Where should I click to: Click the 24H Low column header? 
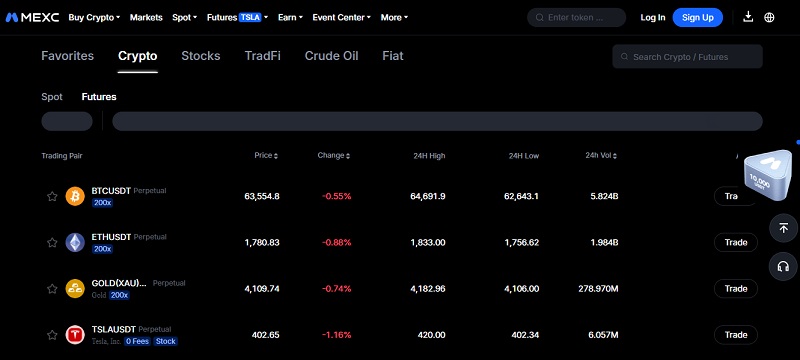tap(523, 156)
